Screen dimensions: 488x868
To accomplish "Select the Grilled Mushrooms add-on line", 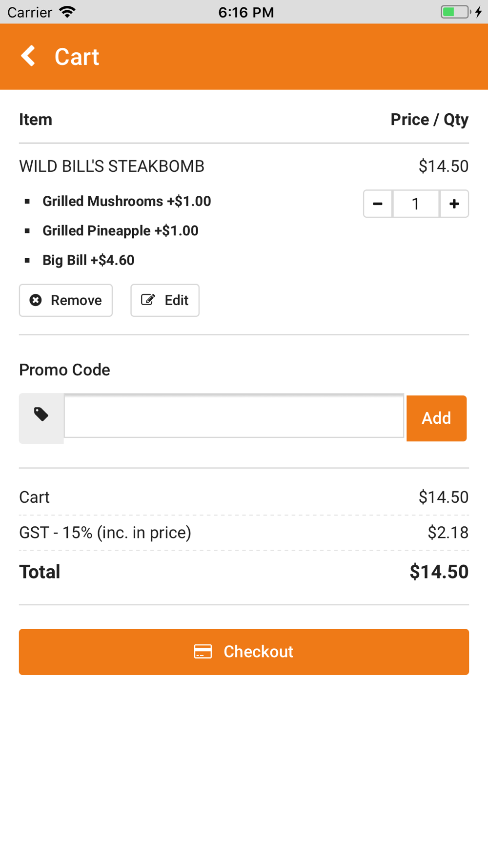I will 127,201.
